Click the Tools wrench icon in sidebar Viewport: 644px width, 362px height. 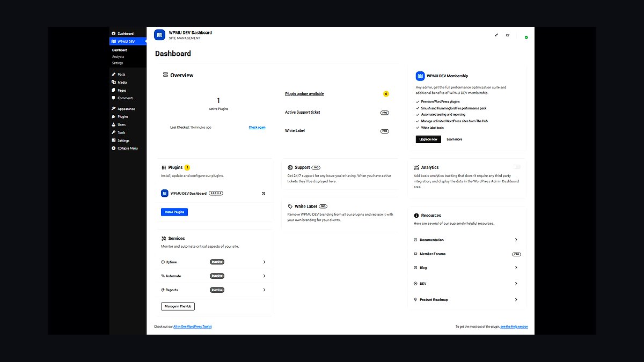pyautogui.click(x=113, y=132)
